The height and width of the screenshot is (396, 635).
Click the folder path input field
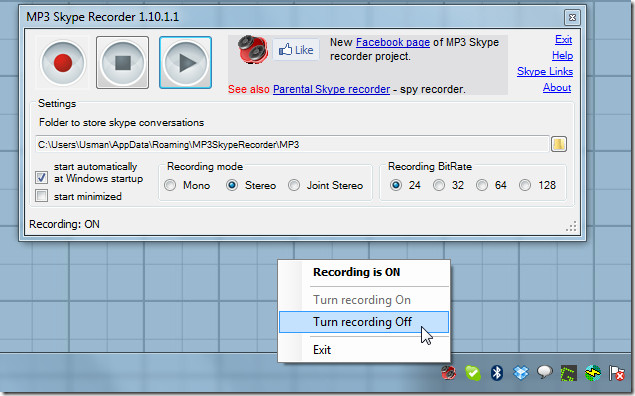point(292,145)
